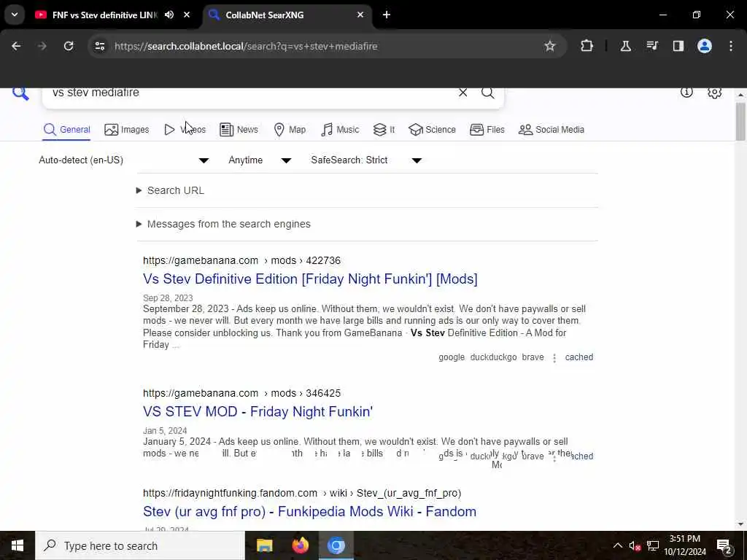
Task: Open Vs Stev Definitive Edition result link
Action: pyautogui.click(x=310, y=279)
